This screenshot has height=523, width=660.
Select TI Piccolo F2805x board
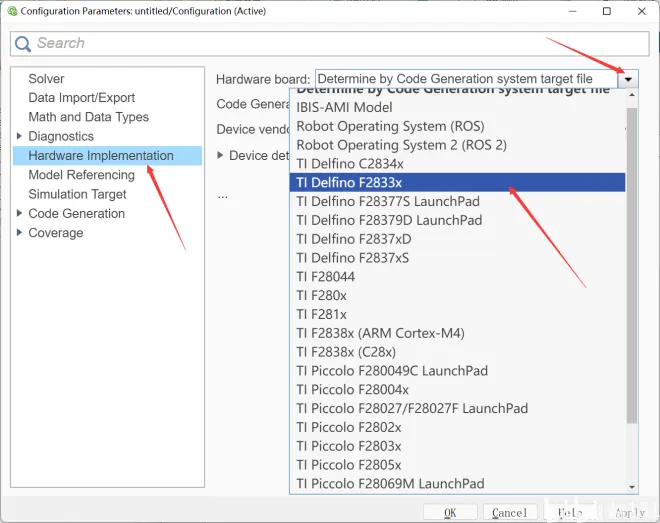(458, 465)
